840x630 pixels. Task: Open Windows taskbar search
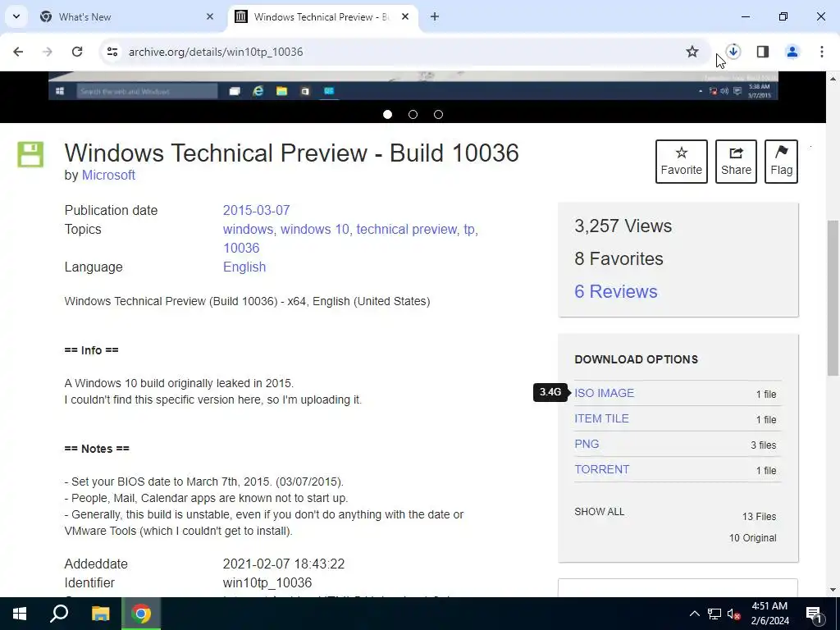click(x=59, y=614)
